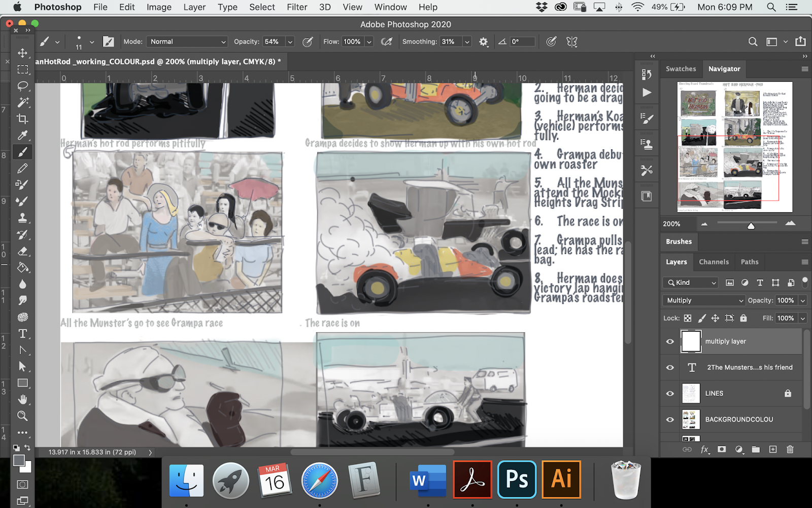Activate the Zoom magnifier tool

(23, 416)
